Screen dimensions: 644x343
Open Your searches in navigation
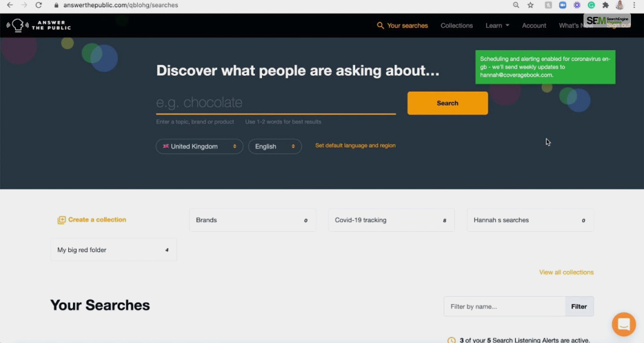[x=403, y=25]
